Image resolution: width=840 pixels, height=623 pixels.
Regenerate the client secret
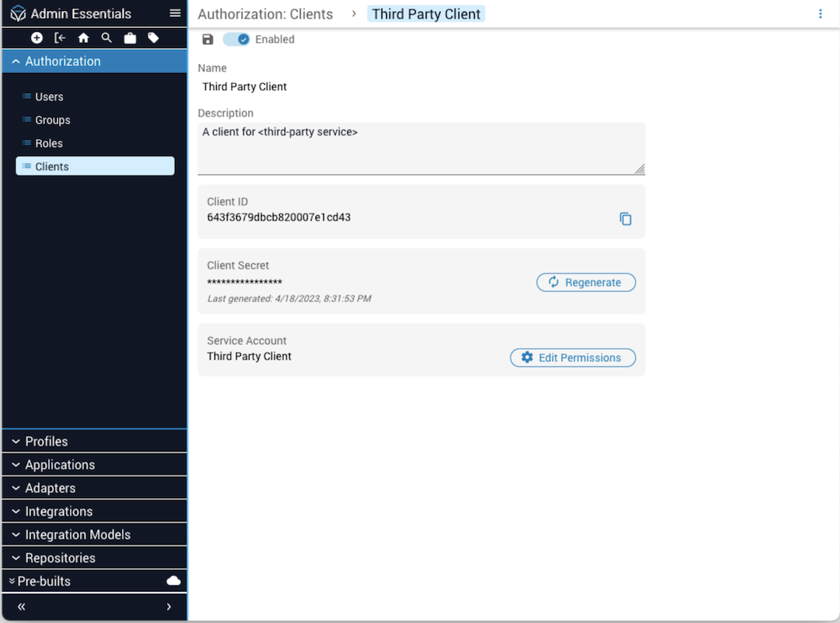tap(586, 283)
